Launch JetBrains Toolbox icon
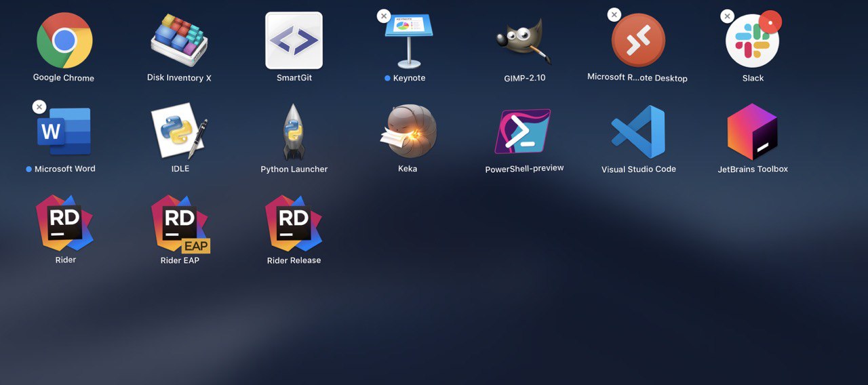Image resolution: width=868 pixels, height=385 pixels. click(752, 131)
